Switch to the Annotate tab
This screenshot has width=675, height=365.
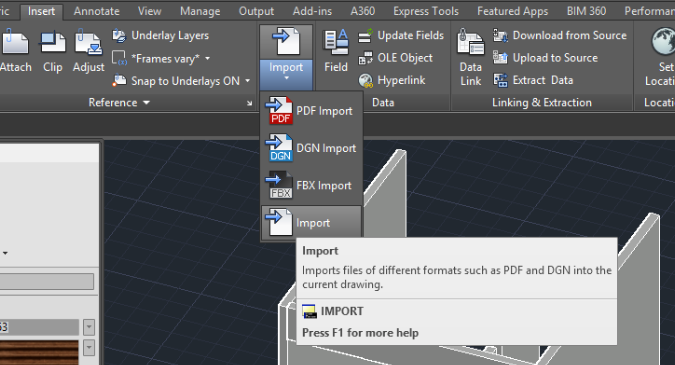96,11
